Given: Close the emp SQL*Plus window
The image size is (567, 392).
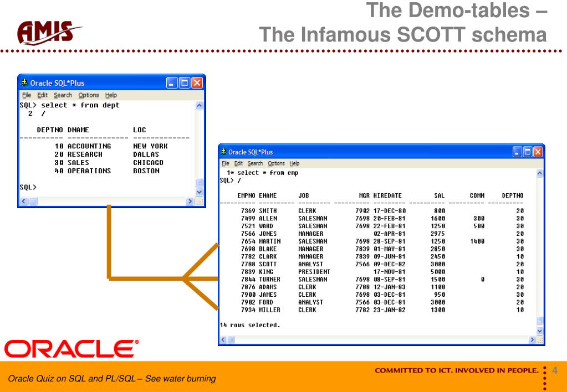Looking at the screenshot, I should click(x=538, y=152).
